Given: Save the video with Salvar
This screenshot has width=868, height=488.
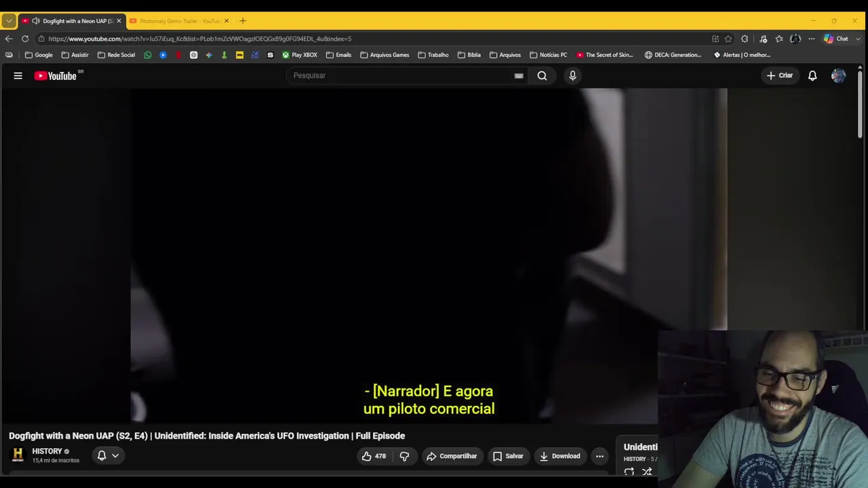Looking at the screenshot, I should click(x=508, y=456).
